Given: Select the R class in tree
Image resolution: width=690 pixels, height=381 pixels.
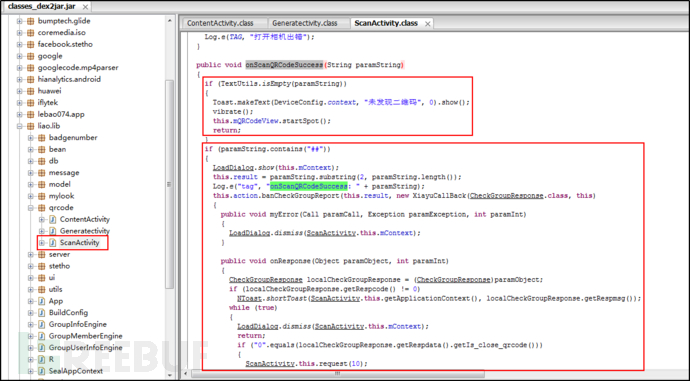Looking at the screenshot, I should click(51, 359).
